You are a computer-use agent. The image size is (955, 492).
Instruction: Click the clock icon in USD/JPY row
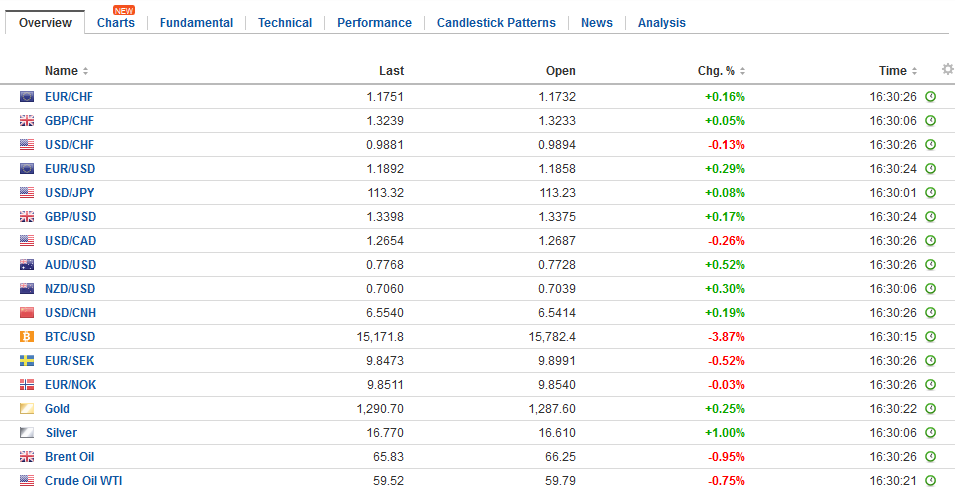coord(930,193)
